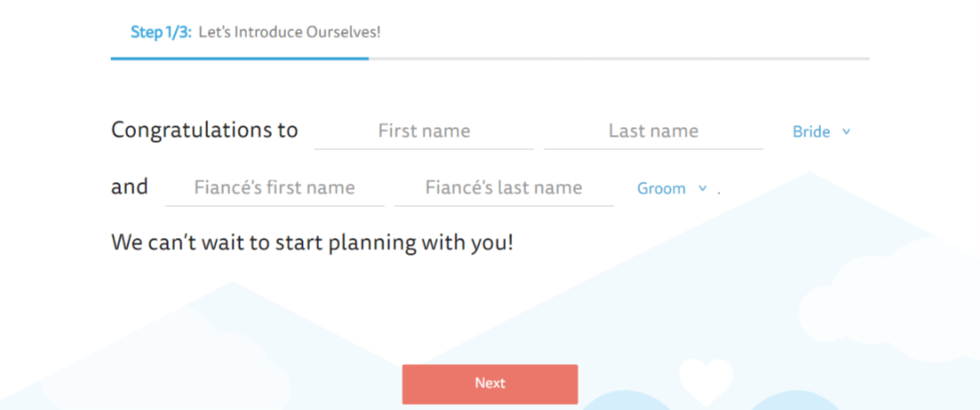Viewport: 980px width, 410px height.
Task: Focus the Last name input field
Action: point(653,131)
